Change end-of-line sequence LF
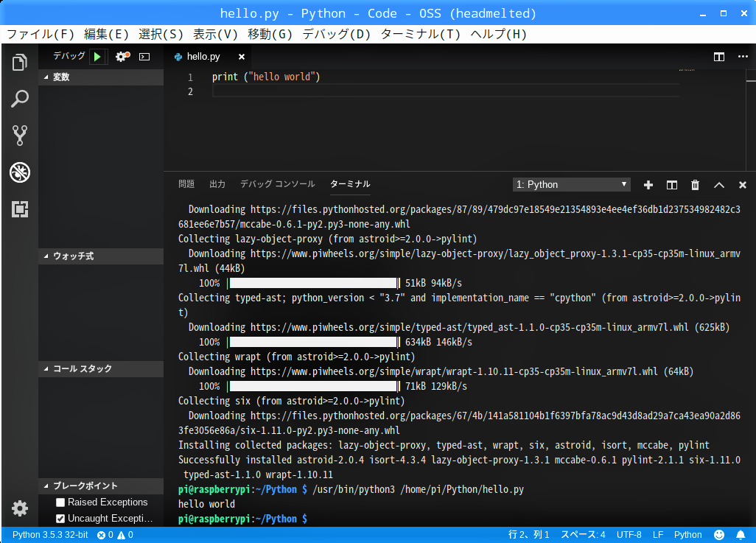 (x=658, y=535)
